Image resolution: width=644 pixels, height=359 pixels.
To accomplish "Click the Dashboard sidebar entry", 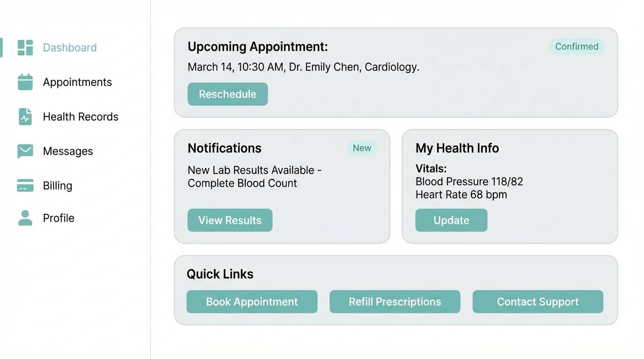I will [x=69, y=47].
